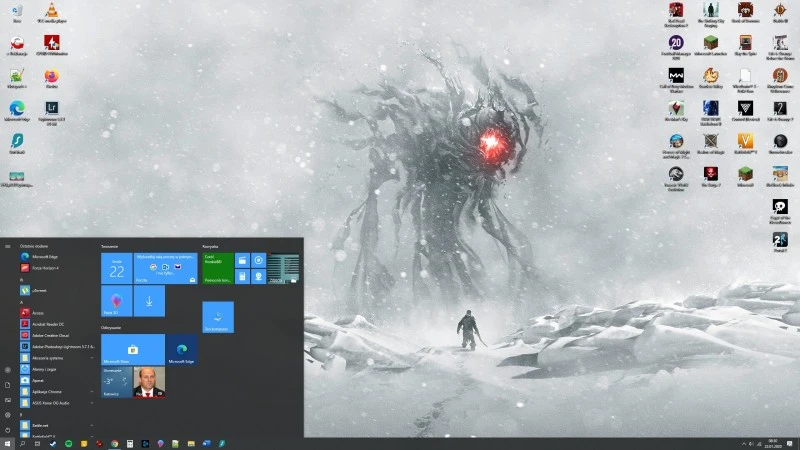Open Task View on the taskbar
Screen dimensions: 800x450
click(x=37, y=444)
